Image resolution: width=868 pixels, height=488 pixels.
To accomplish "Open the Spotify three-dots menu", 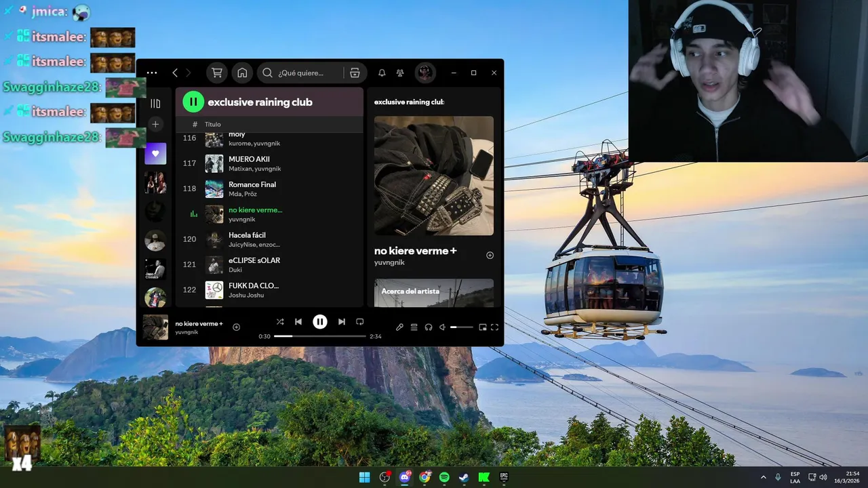I will (x=152, y=73).
